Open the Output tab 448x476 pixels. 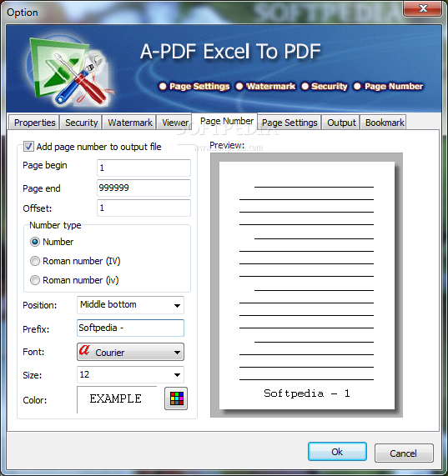pos(341,123)
